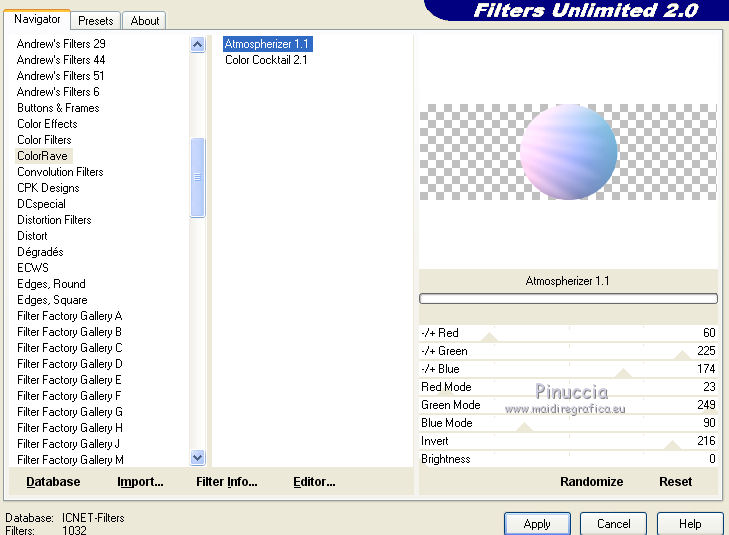Randomize the filter settings
The image size is (729, 535).
coord(591,482)
